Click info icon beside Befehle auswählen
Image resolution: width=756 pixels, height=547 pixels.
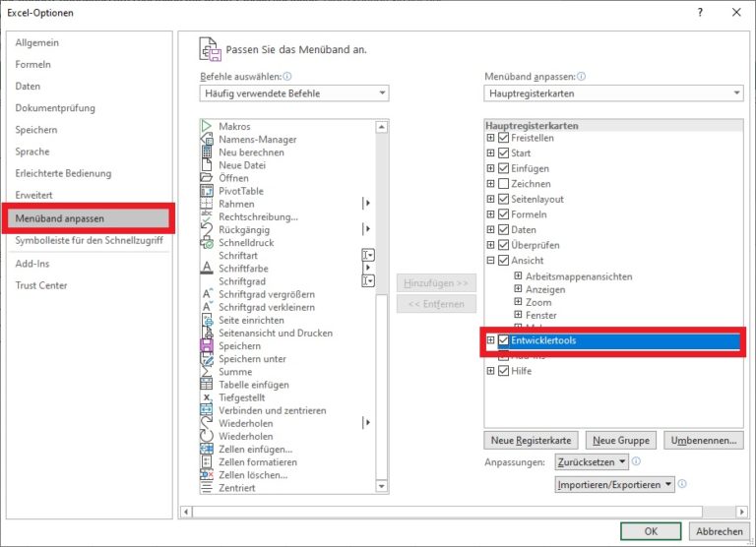[x=287, y=76]
